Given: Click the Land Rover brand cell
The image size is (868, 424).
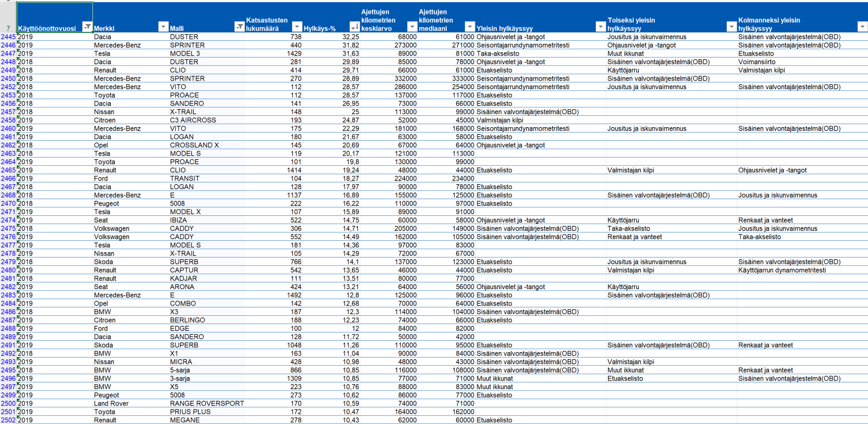Looking at the screenshot, I should (x=111, y=403).
